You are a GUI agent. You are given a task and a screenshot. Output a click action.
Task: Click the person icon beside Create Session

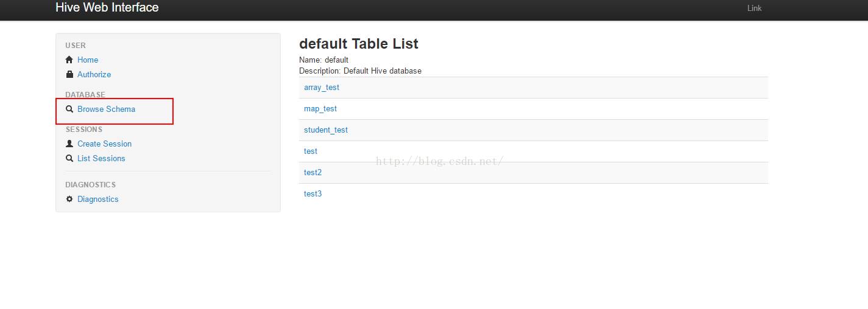[x=69, y=144]
